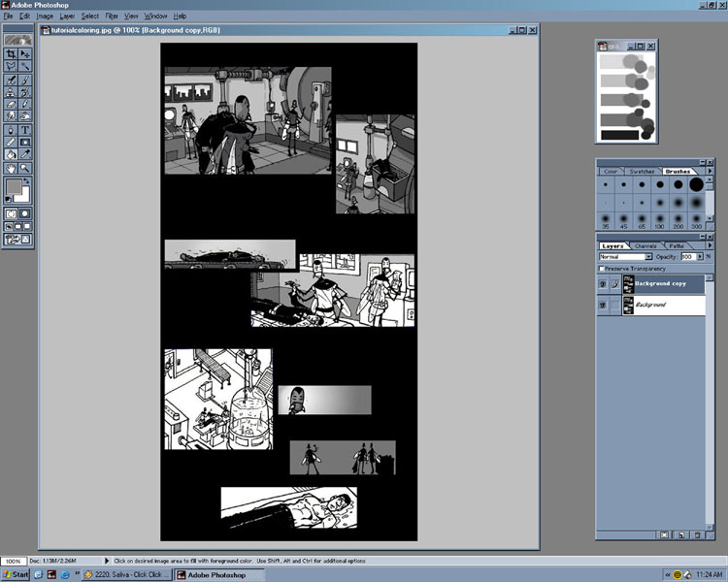
Task: Select the History Brush tool
Action: (25, 92)
